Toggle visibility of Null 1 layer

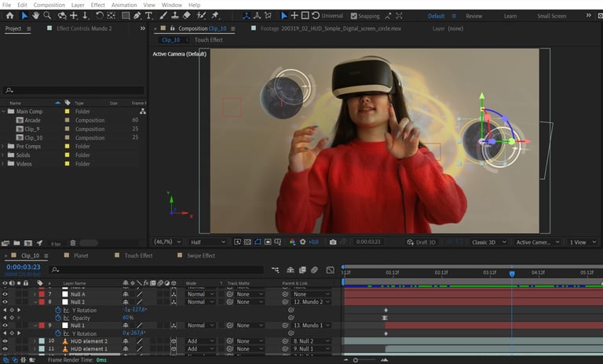click(5, 326)
